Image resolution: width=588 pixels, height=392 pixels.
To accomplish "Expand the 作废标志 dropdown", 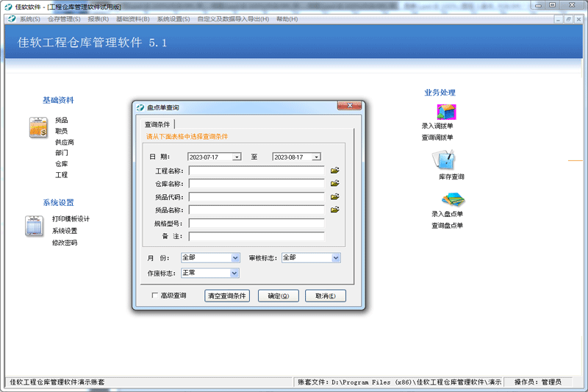I will point(234,273).
